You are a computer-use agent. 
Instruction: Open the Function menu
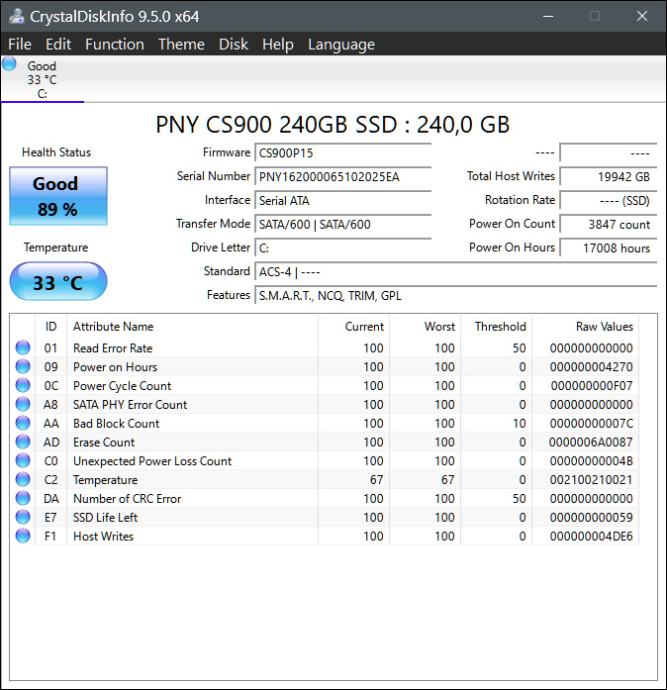115,44
